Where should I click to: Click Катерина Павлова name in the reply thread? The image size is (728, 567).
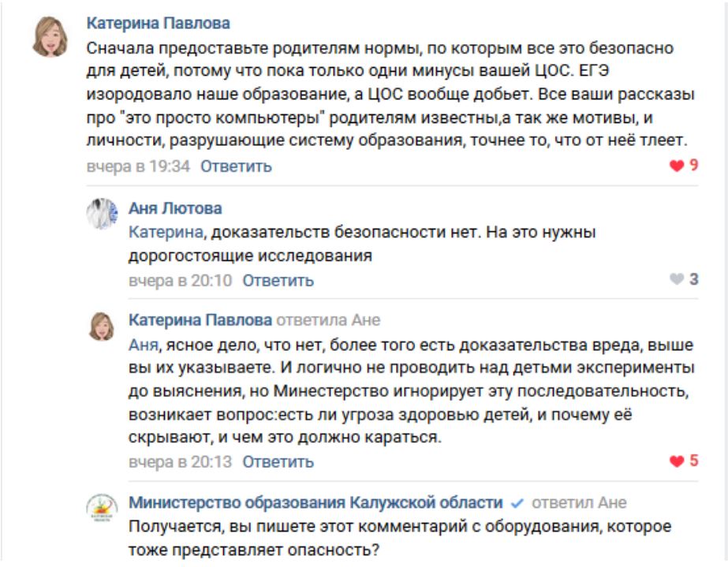[x=200, y=320]
